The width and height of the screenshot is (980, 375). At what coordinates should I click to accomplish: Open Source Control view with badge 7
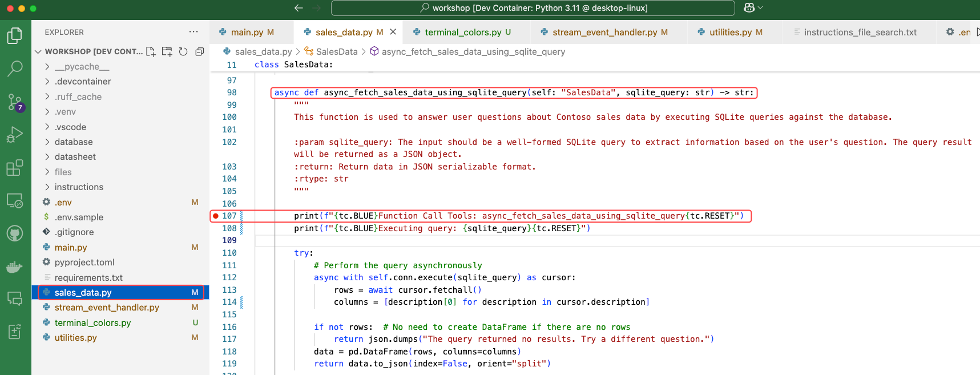coord(15,102)
